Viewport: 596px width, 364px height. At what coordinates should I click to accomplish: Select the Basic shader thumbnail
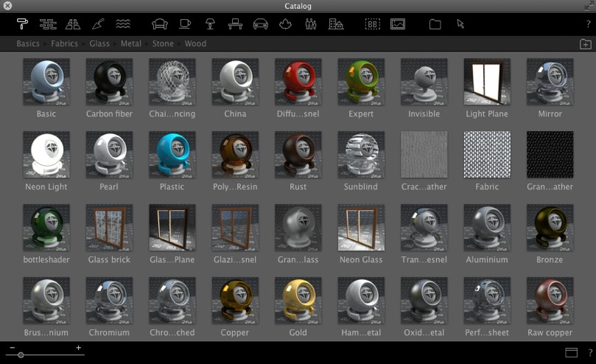coord(46,82)
